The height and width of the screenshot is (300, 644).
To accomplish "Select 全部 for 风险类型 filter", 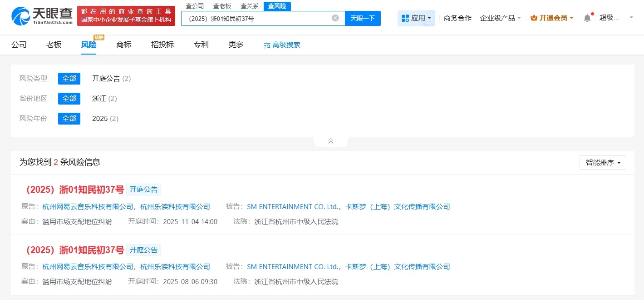I will (x=69, y=78).
